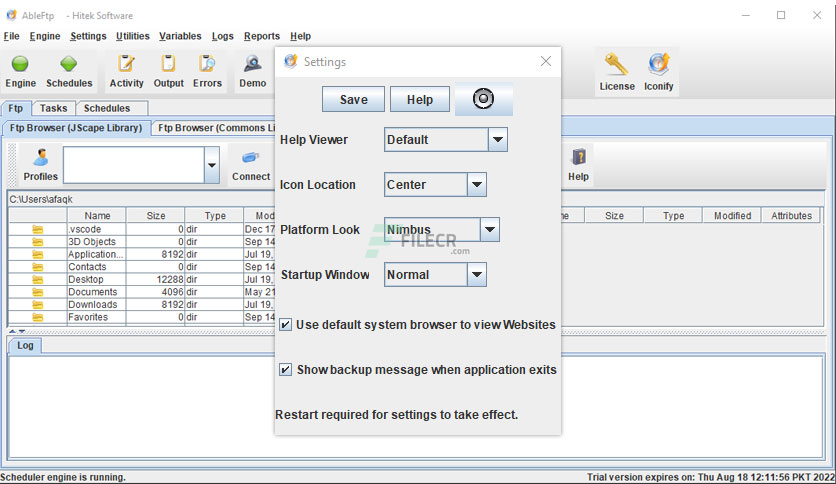Expand the Help Viewer dropdown

pos(497,140)
